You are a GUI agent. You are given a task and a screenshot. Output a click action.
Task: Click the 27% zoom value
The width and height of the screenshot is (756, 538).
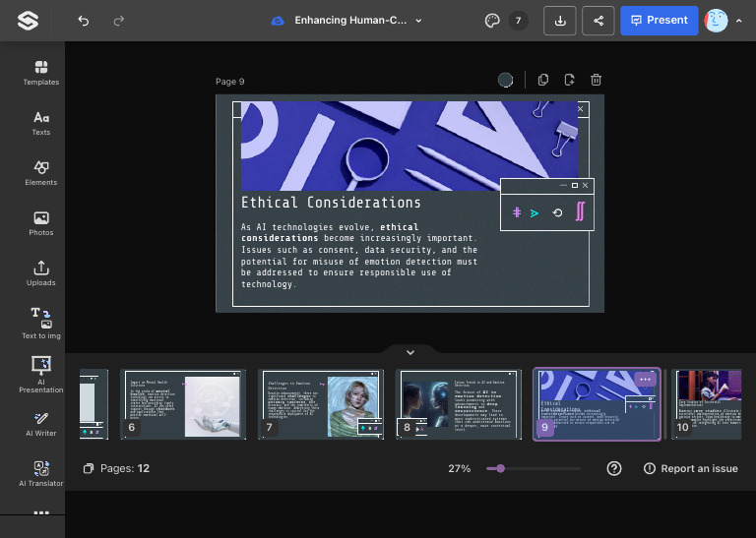click(x=459, y=468)
